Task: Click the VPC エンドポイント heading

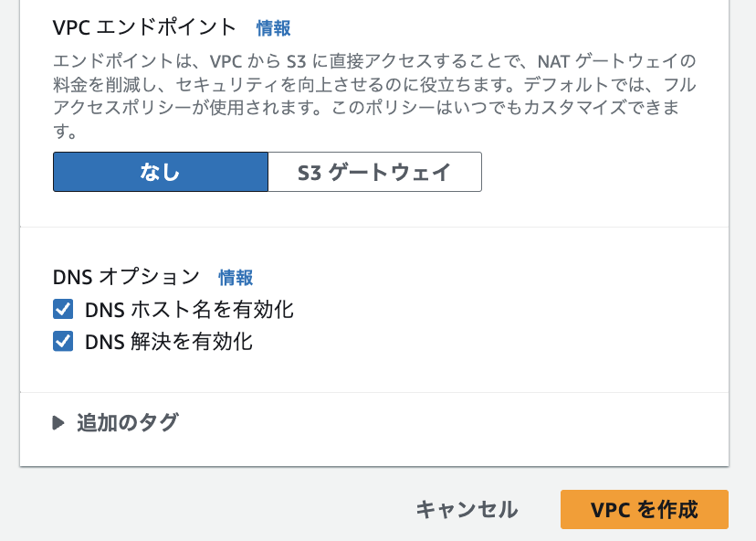Action: click(x=144, y=27)
